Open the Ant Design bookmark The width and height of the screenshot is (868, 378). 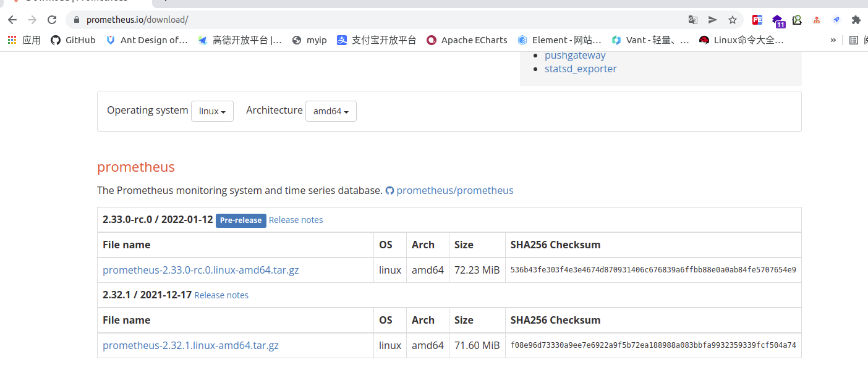(x=147, y=40)
